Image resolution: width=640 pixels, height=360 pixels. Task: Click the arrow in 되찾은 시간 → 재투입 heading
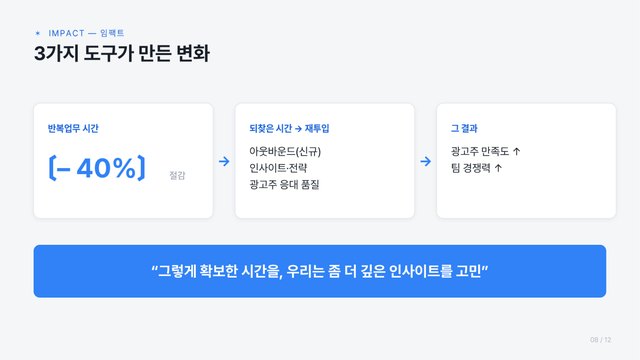[x=298, y=129]
